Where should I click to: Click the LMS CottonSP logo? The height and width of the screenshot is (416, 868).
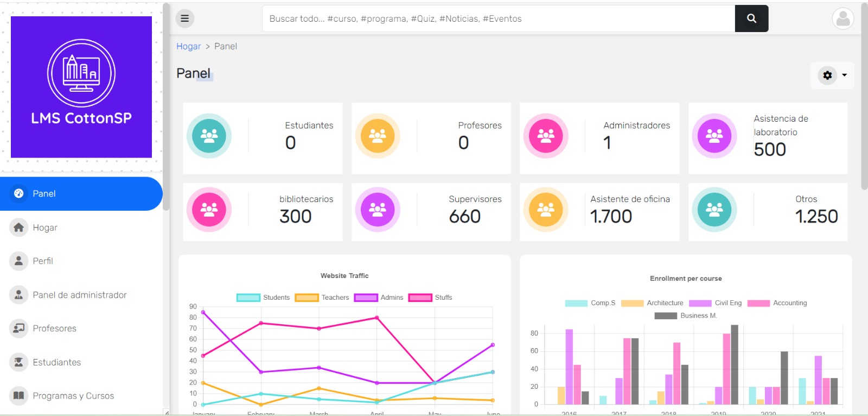point(81,87)
